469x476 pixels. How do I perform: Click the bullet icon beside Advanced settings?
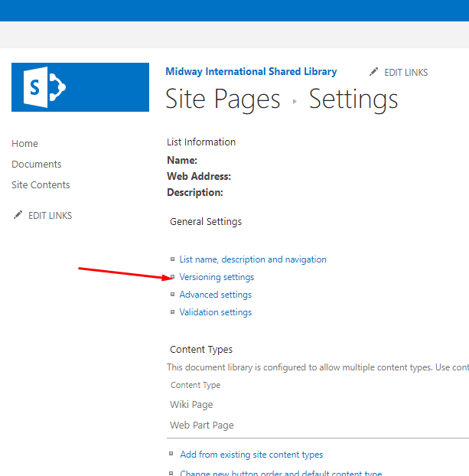pos(173,295)
